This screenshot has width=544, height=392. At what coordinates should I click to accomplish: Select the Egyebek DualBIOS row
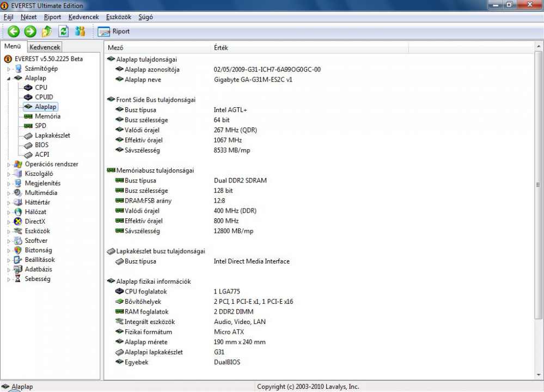(x=178, y=362)
